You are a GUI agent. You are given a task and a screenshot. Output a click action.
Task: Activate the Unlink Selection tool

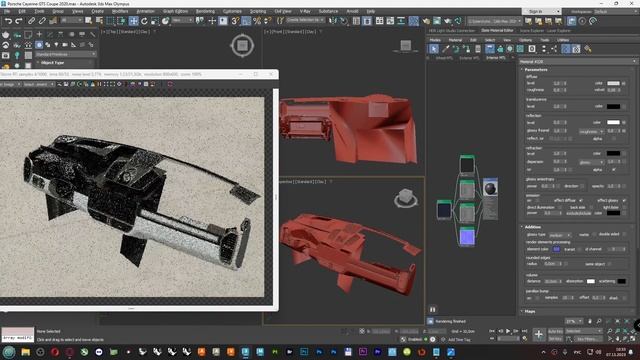coord(42,21)
